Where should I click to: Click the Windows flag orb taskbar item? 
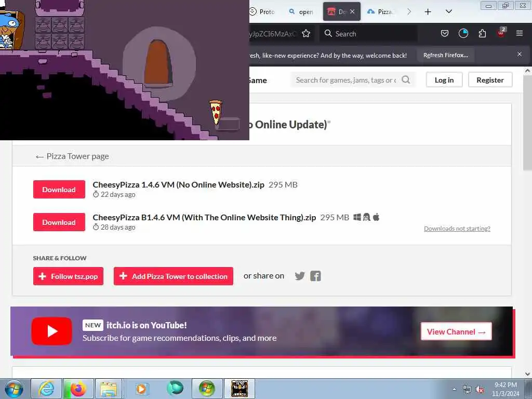click(x=207, y=389)
